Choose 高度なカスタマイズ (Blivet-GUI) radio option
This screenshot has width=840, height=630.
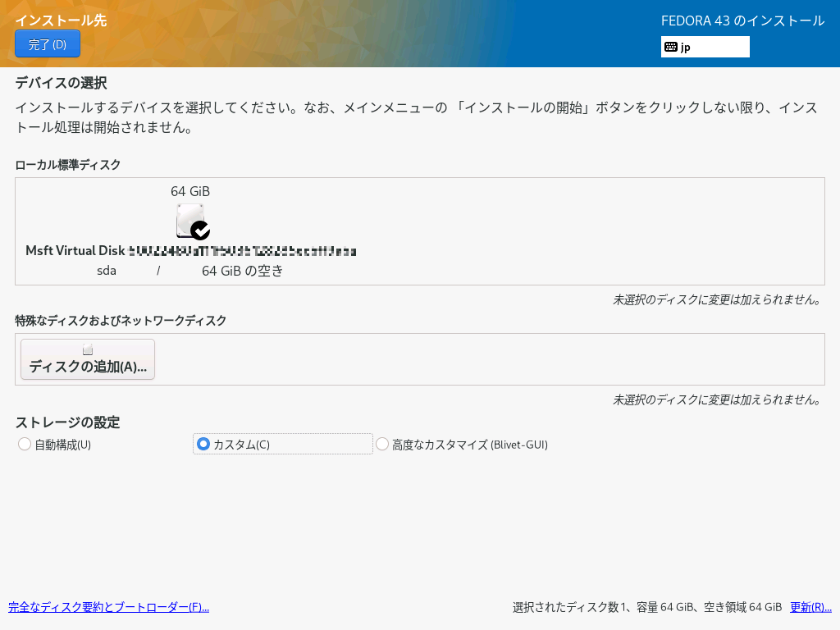pyautogui.click(x=382, y=444)
